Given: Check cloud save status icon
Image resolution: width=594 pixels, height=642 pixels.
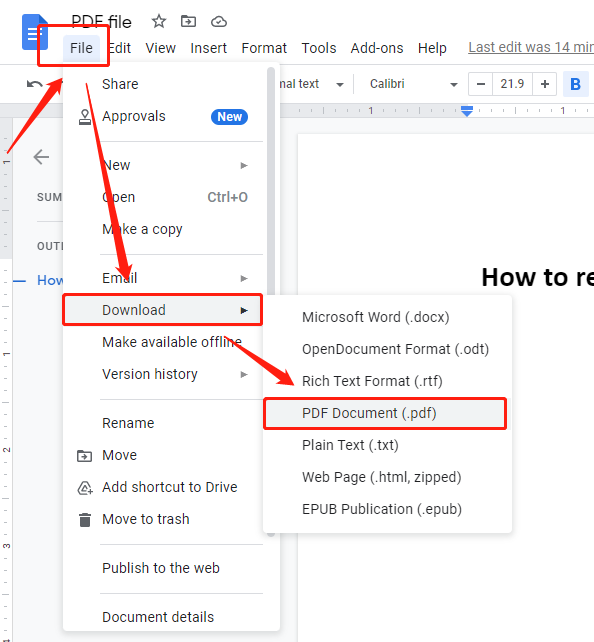Looking at the screenshot, I should pos(219,21).
